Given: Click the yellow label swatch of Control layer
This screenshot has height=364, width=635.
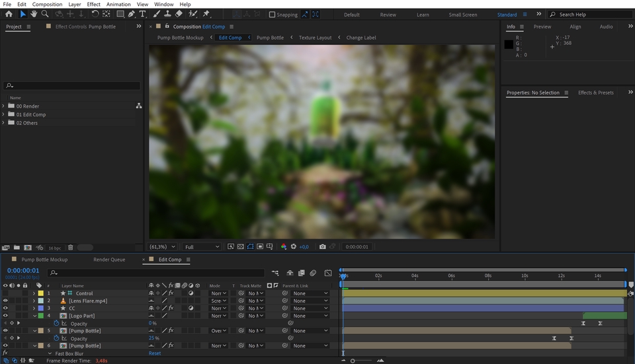Looking at the screenshot, I should (40, 293).
